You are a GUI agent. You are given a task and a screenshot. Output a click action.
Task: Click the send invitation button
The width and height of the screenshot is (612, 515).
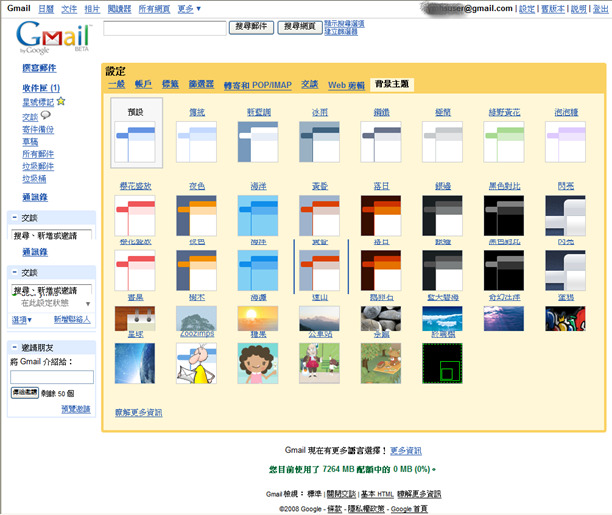25,392
